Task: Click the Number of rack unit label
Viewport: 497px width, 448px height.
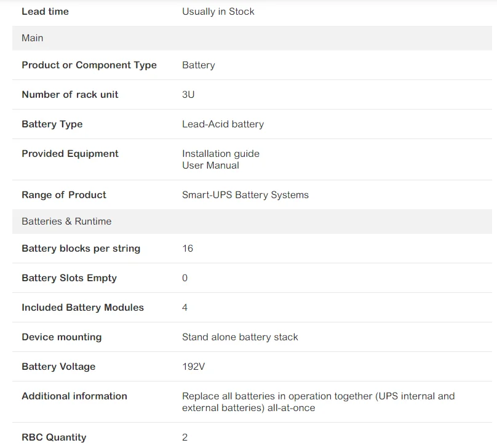Action: tap(70, 95)
